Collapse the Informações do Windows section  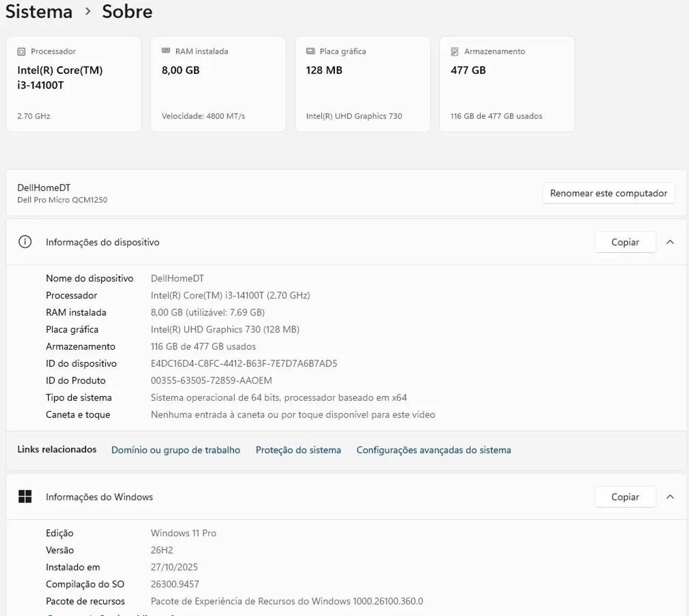pos(670,497)
